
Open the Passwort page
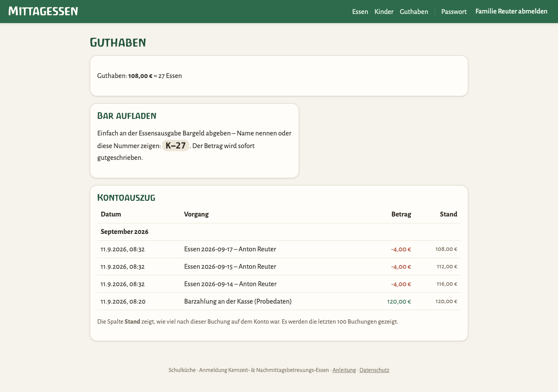point(454,12)
